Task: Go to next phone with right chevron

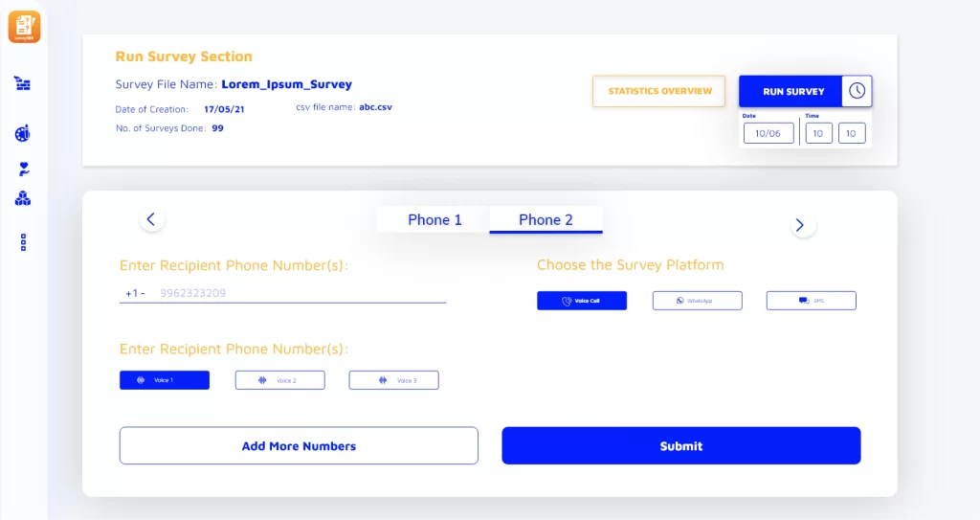Action: 802,225
